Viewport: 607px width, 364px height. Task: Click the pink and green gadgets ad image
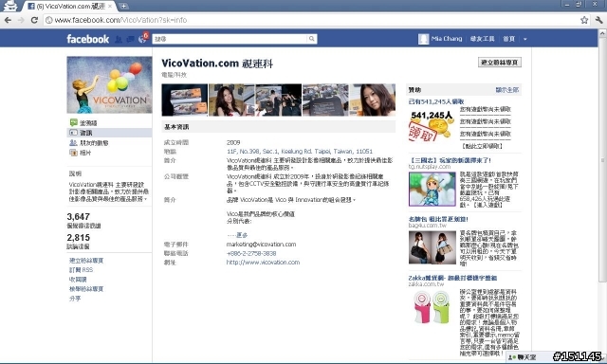click(x=432, y=307)
